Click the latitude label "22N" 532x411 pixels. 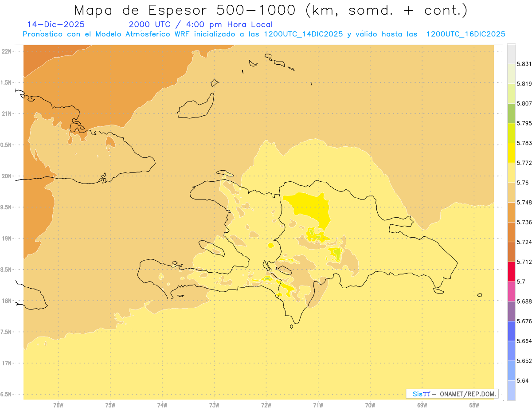point(6,51)
